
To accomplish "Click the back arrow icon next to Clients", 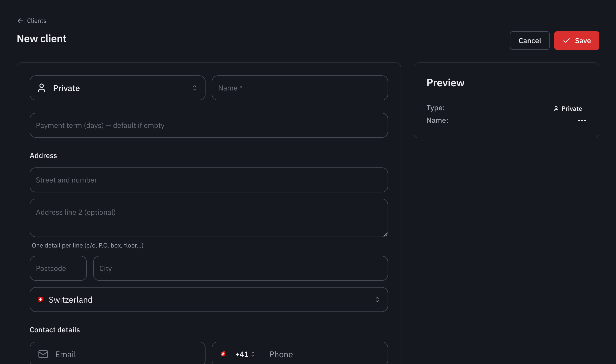I will click(20, 21).
